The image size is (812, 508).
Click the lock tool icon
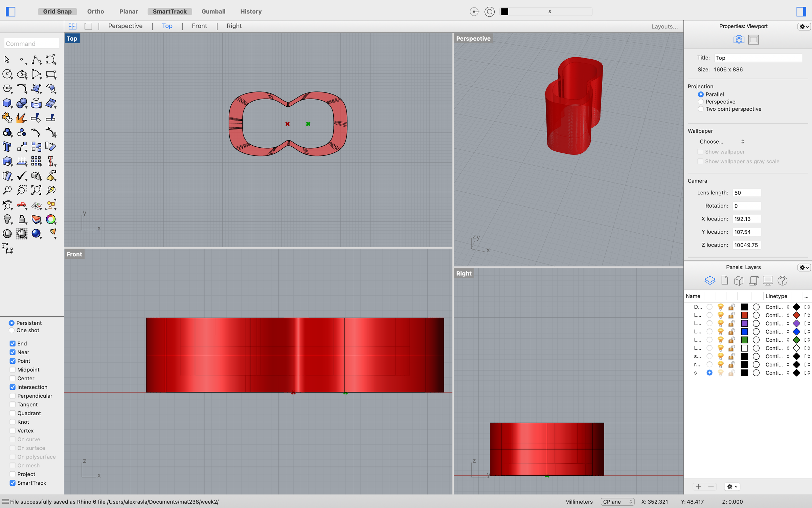click(x=22, y=219)
